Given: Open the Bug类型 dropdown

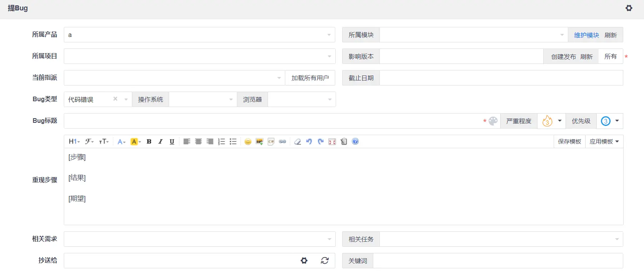Looking at the screenshot, I should 126,99.
